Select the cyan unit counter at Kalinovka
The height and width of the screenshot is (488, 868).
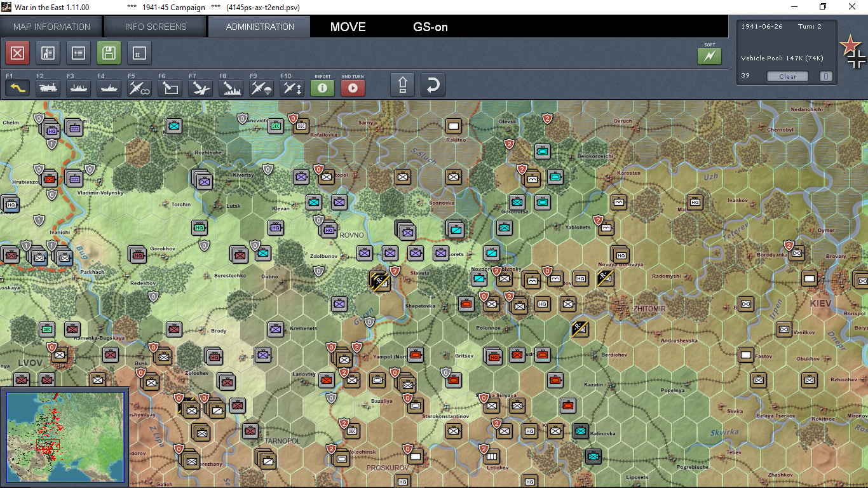[580, 431]
